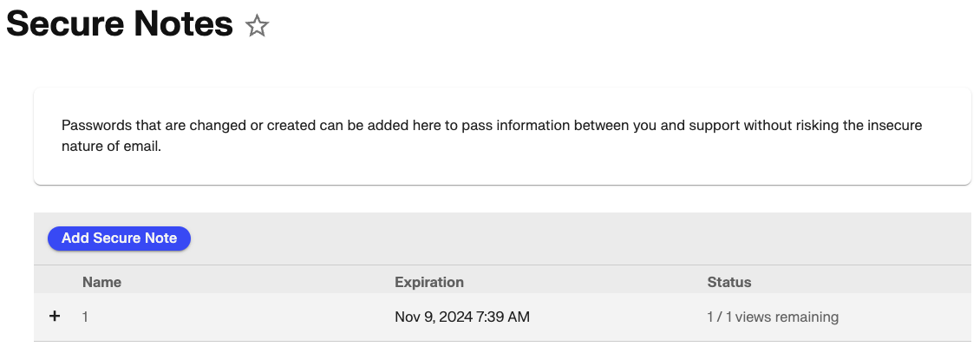Viewport: 980px width, 353px height.
Task: Click the empty header cell above the plus icon
Action: [x=55, y=282]
